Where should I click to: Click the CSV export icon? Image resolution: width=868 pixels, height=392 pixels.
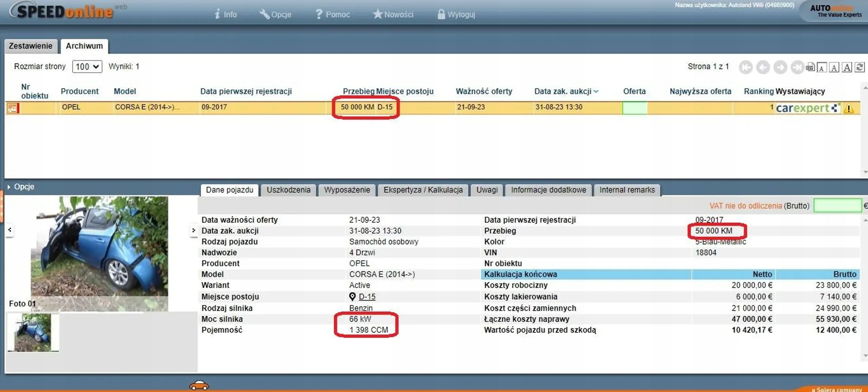click(x=810, y=67)
